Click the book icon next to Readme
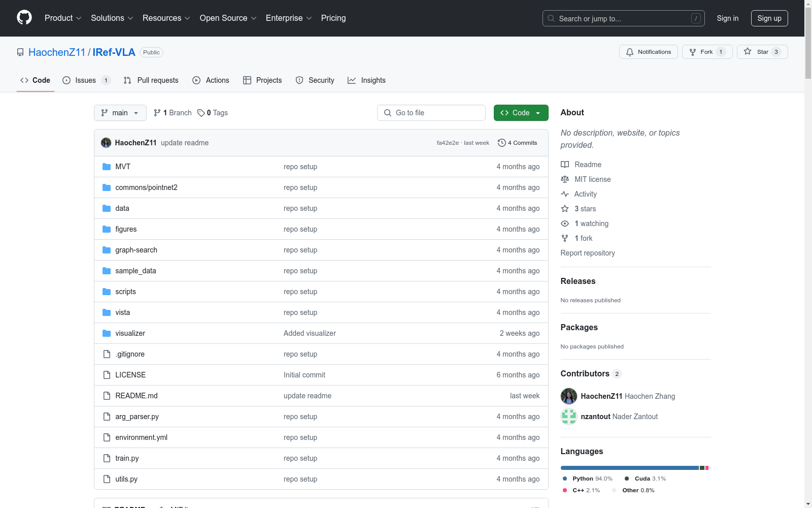 565,165
